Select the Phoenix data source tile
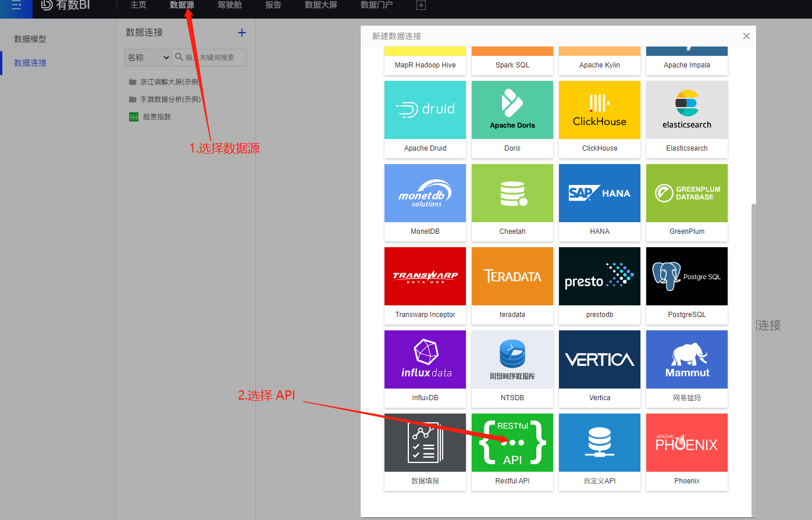The width and height of the screenshot is (812, 520). coord(686,451)
